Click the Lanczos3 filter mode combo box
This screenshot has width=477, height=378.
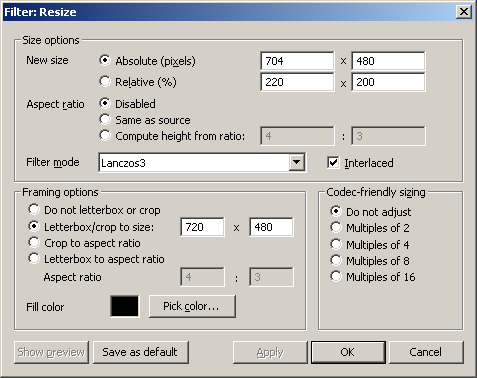click(202, 163)
